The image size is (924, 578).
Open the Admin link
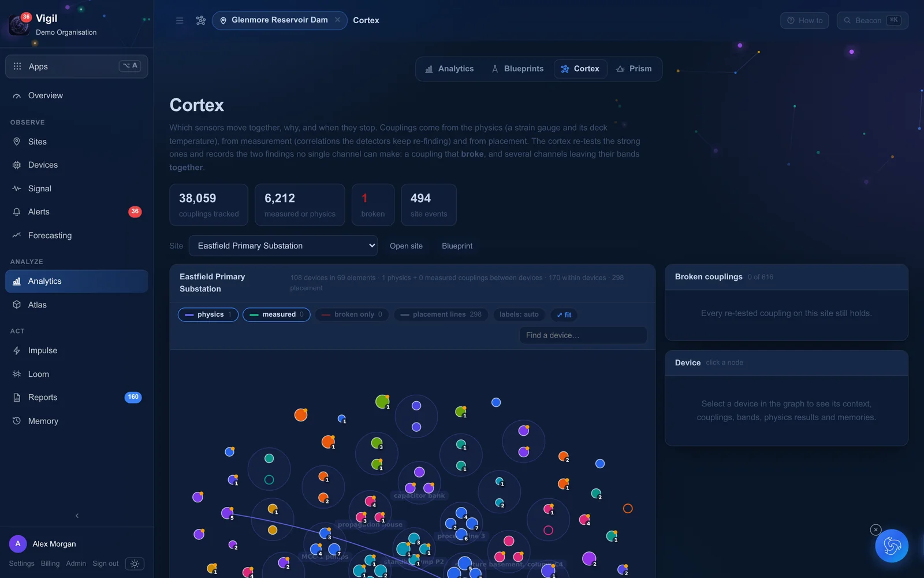pyautogui.click(x=76, y=564)
